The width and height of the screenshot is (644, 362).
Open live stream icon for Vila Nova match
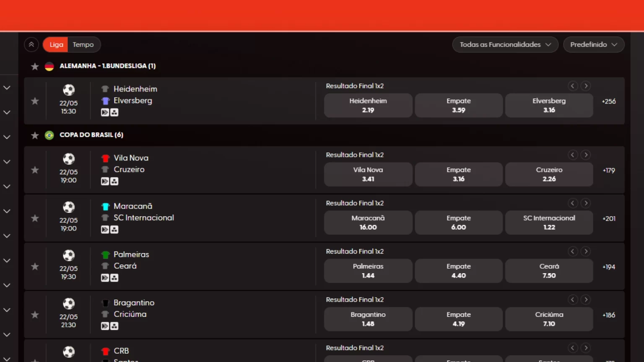(105, 181)
